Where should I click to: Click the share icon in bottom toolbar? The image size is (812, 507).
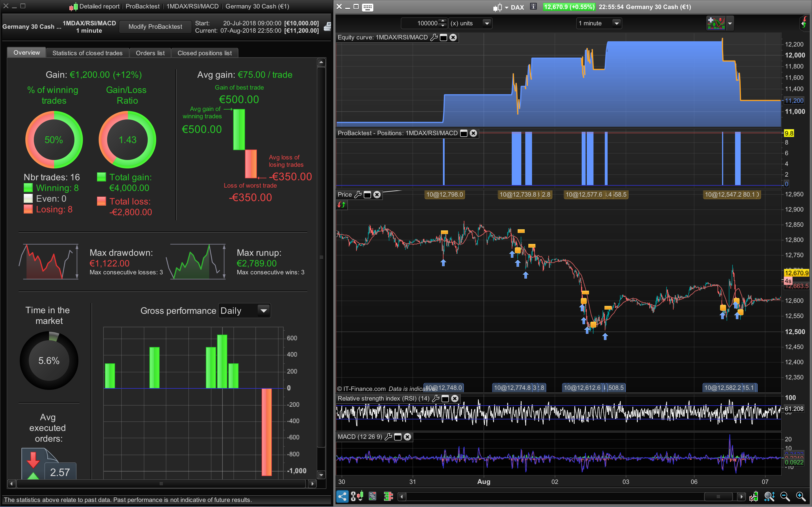click(342, 496)
